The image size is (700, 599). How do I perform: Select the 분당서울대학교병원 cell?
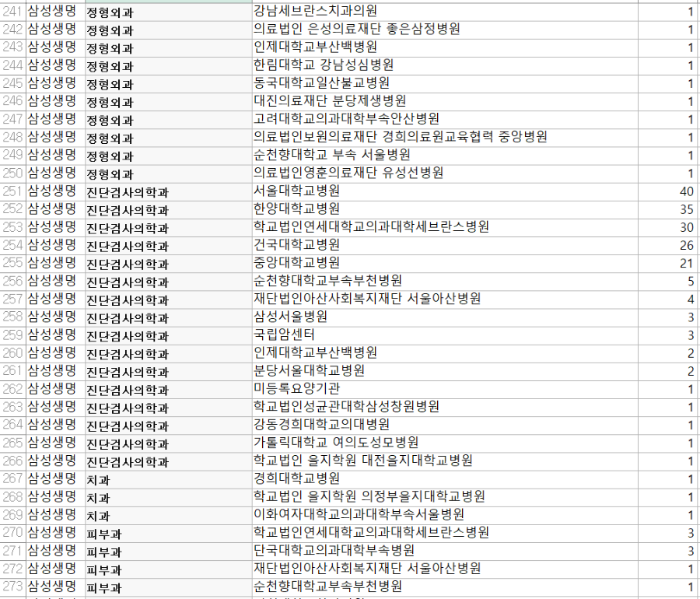(x=445, y=371)
